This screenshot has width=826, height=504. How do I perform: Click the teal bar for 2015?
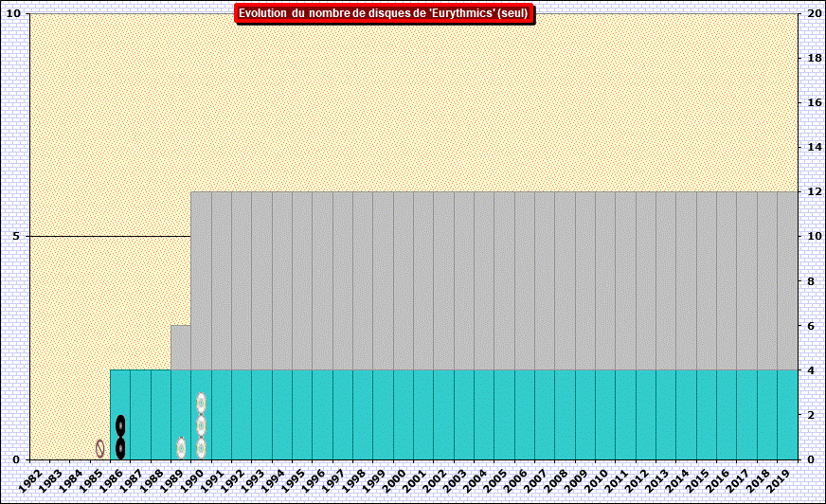[x=705, y=414]
